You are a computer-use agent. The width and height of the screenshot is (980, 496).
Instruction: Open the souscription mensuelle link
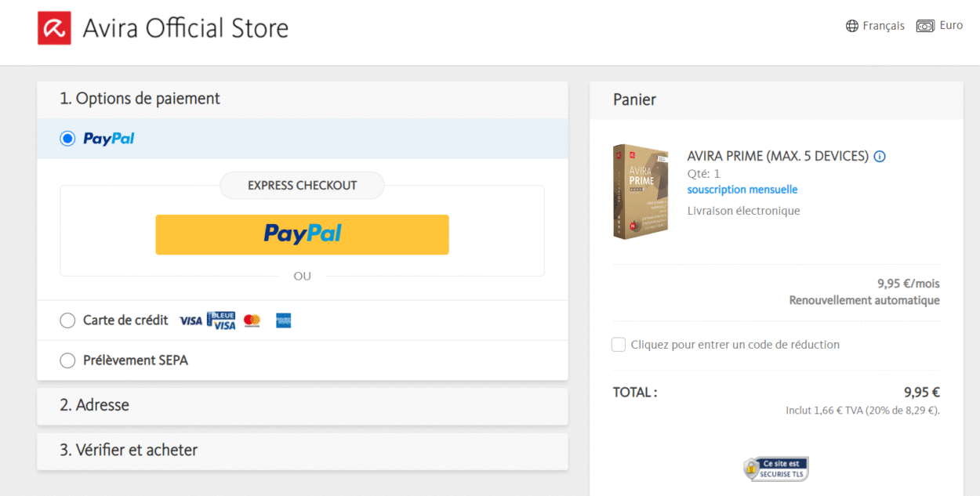pos(742,189)
